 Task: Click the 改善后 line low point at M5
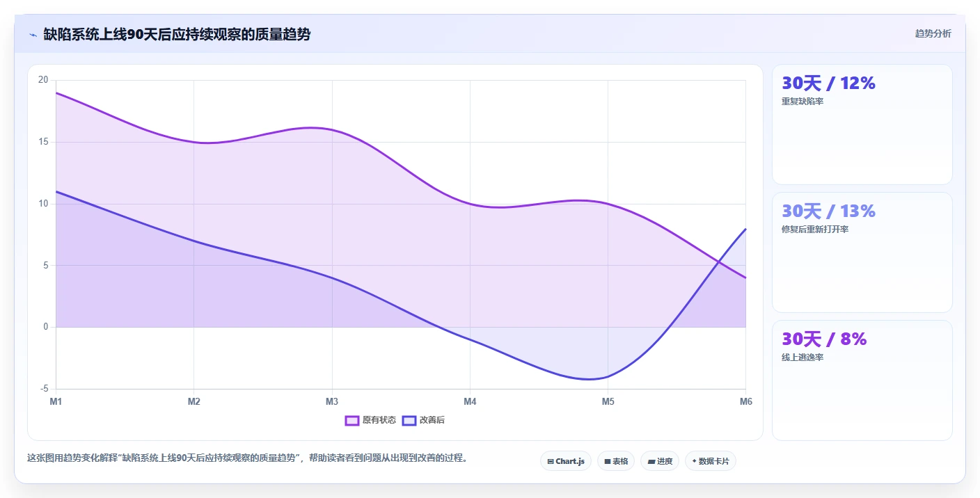tap(608, 376)
